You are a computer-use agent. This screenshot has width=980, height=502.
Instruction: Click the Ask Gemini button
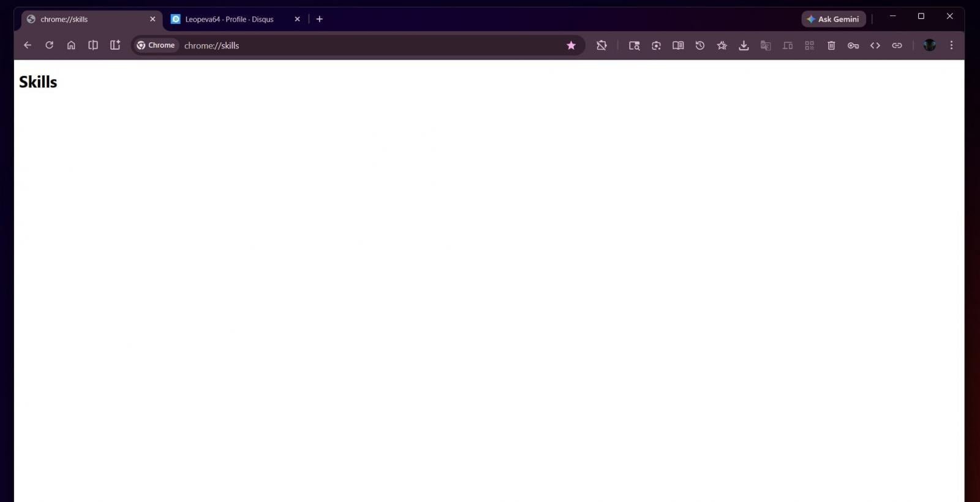[x=834, y=19]
